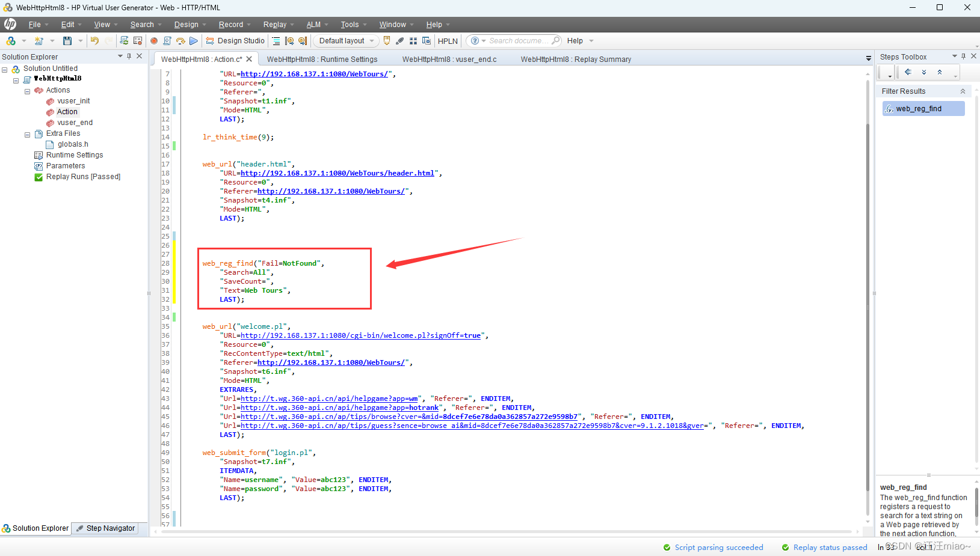Click the Undo arrow icon
The width and height of the screenshot is (980, 556).
94,41
